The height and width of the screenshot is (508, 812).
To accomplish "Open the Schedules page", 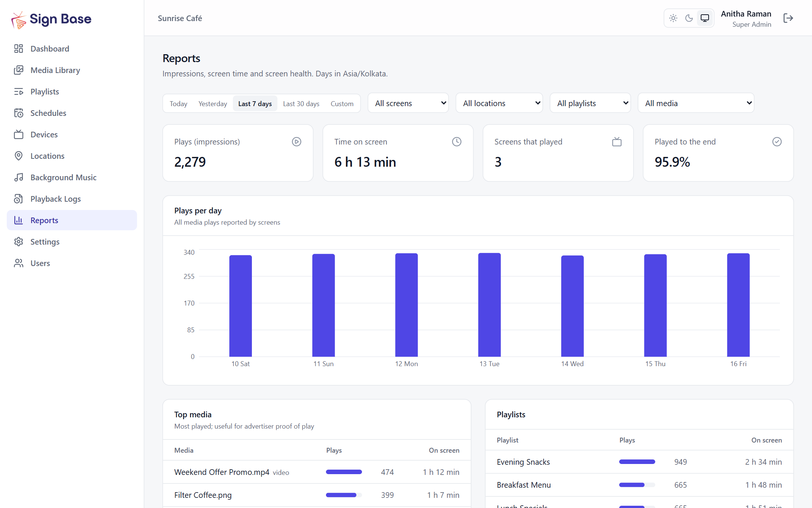I will (x=72, y=113).
